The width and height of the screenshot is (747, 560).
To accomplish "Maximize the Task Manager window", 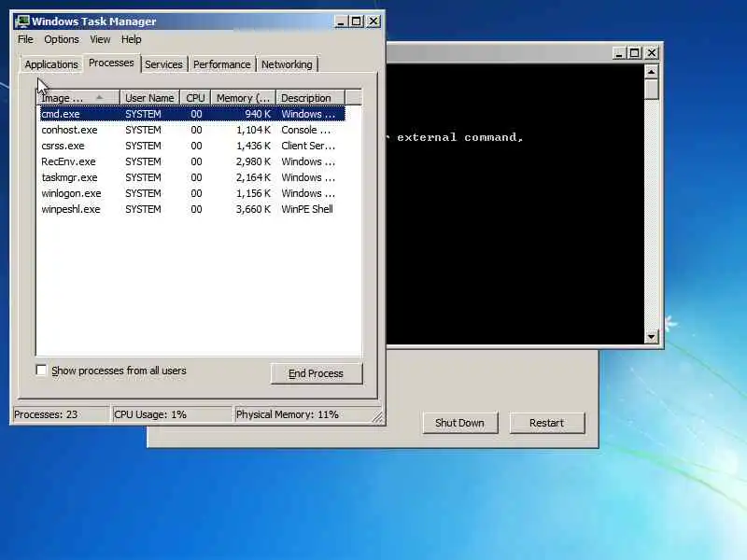I will point(357,21).
